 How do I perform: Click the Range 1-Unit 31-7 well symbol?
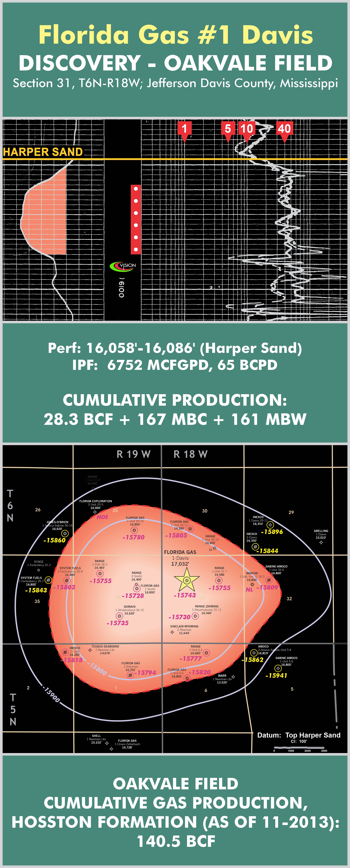pyautogui.click(x=219, y=581)
